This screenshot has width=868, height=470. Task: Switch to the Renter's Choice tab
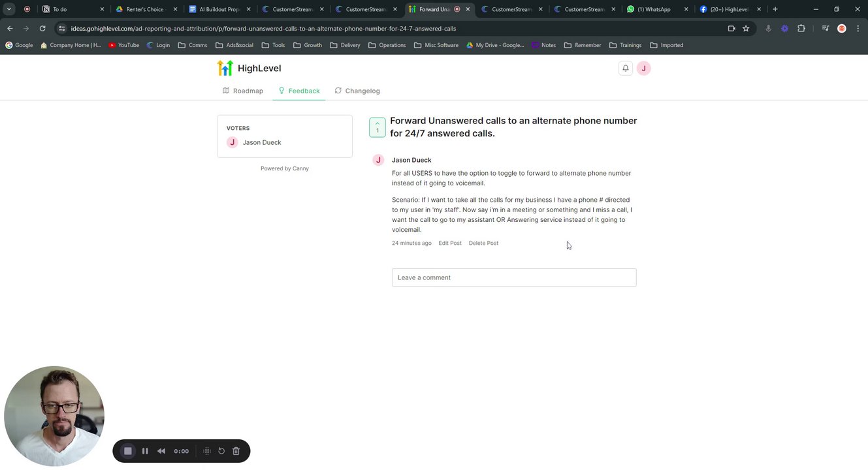coord(146,9)
